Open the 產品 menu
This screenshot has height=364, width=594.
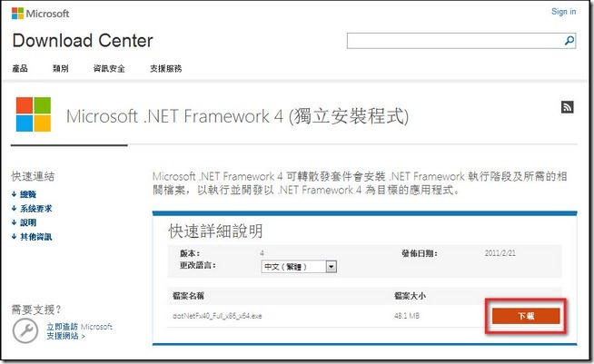(20, 69)
